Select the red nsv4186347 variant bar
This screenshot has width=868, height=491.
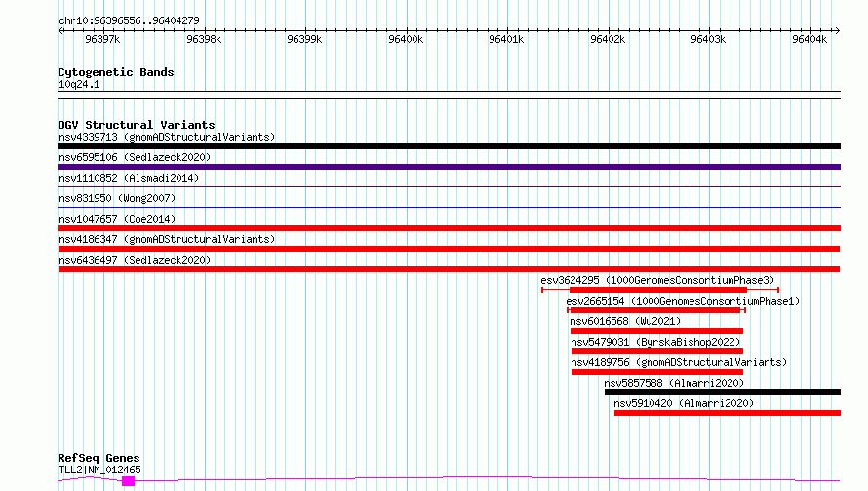click(449, 249)
